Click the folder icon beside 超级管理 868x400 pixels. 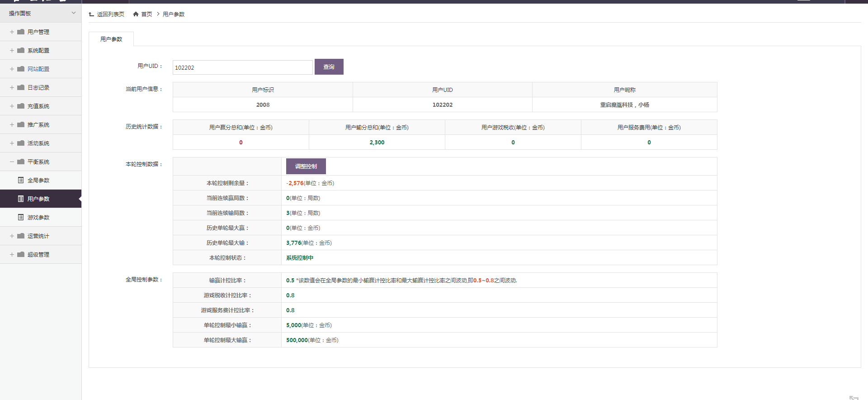point(21,254)
